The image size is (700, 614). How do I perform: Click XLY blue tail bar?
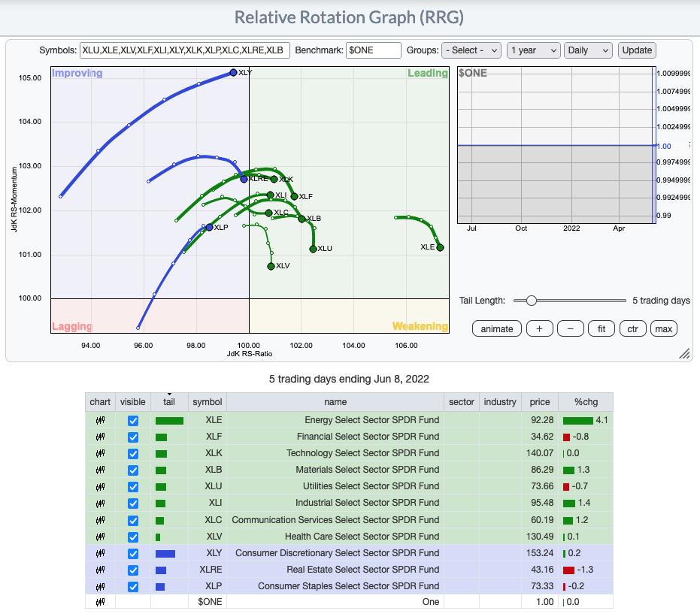(x=165, y=554)
